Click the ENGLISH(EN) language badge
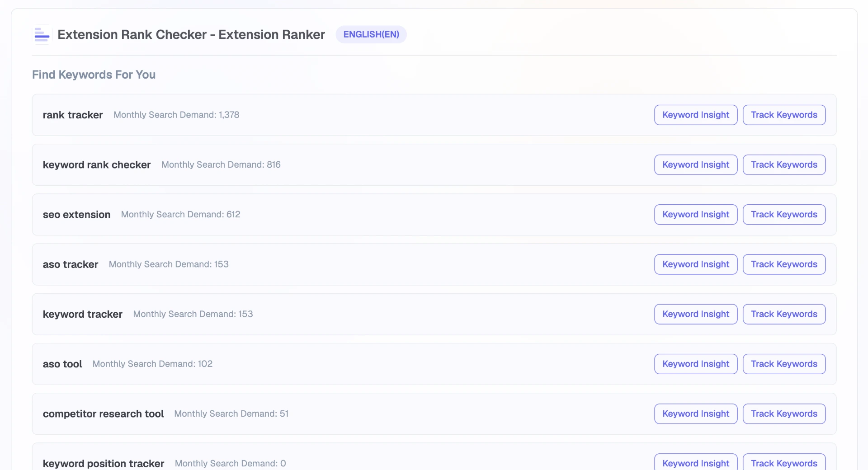 [371, 34]
